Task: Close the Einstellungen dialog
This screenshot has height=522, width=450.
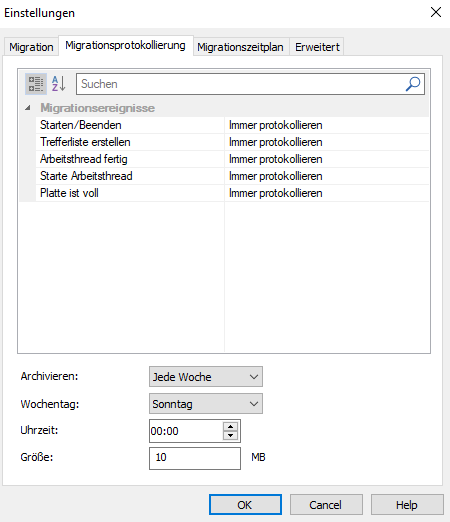Action: point(436,13)
